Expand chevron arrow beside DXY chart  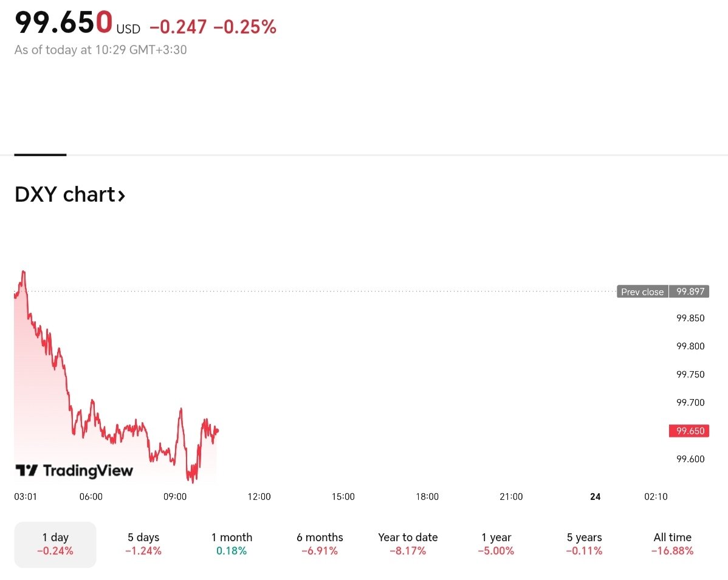122,196
